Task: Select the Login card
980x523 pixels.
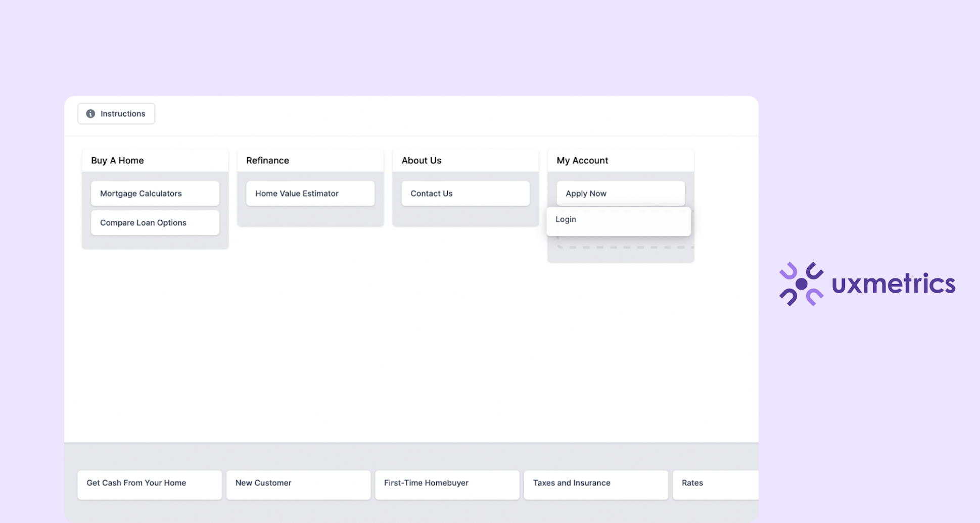Action: point(618,221)
